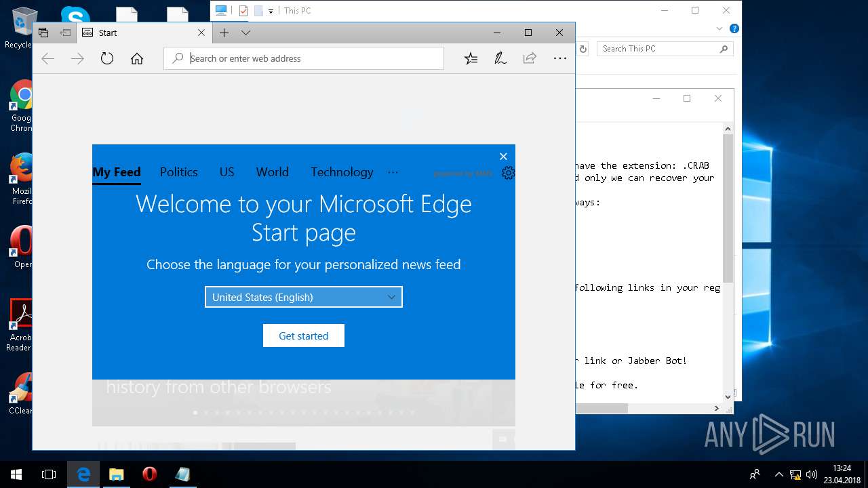Open volume control tray icon

tap(811, 474)
